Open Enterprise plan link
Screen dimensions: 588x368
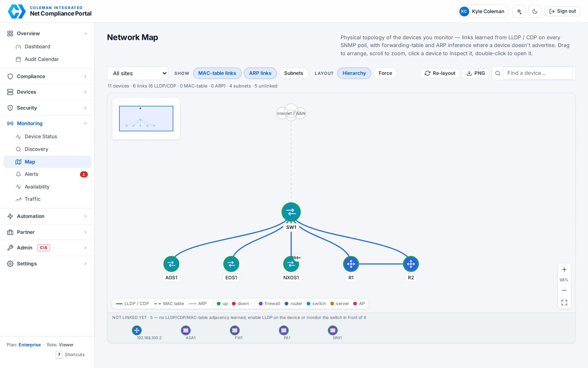click(30, 345)
